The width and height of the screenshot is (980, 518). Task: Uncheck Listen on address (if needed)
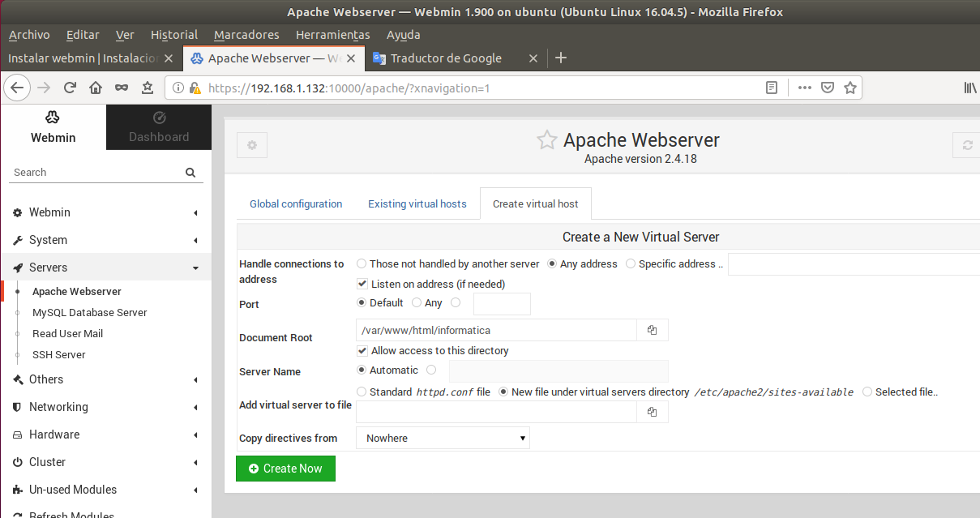coord(362,285)
